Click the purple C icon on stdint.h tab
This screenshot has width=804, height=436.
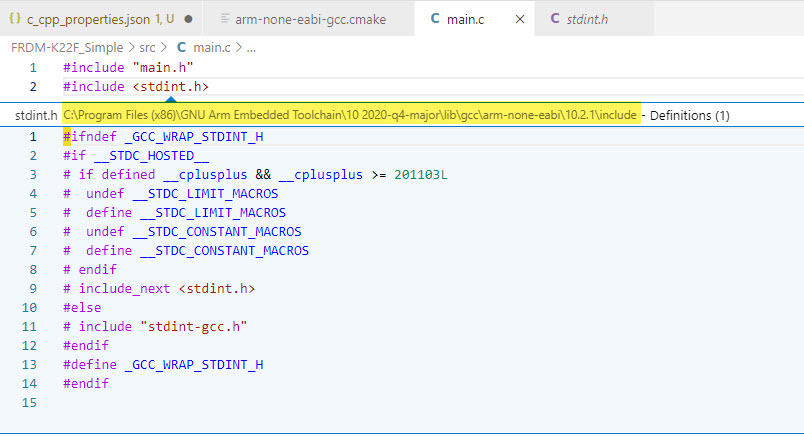point(555,18)
